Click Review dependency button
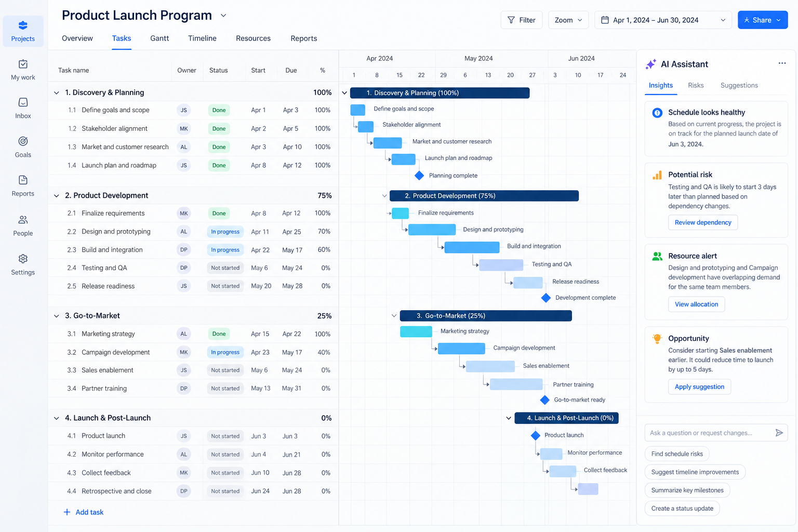The width and height of the screenshot is (798, 532). tap(703, 222)
